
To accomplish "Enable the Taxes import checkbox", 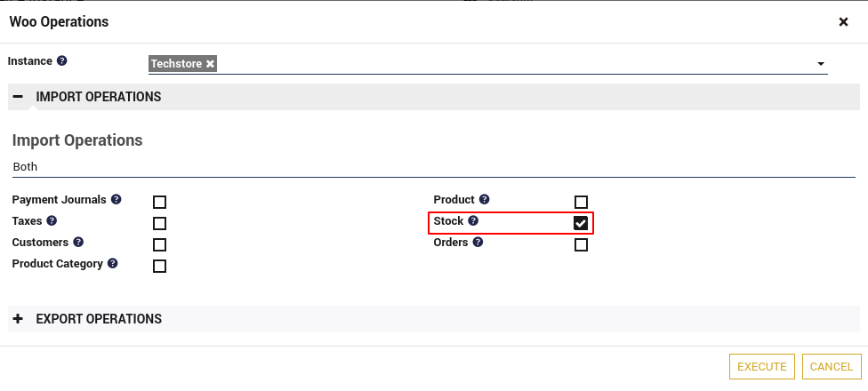I will click(160, 223).
